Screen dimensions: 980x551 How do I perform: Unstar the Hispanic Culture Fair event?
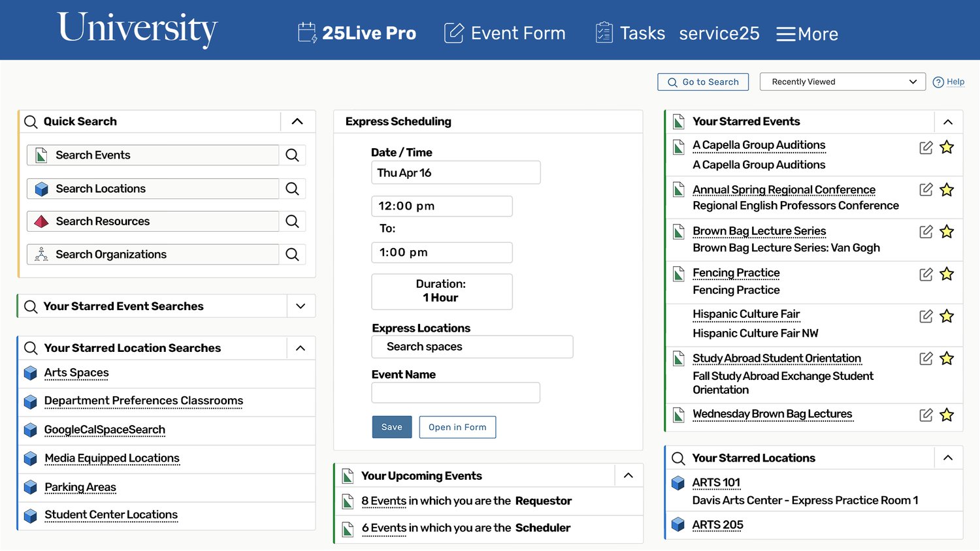coord(947,316)
